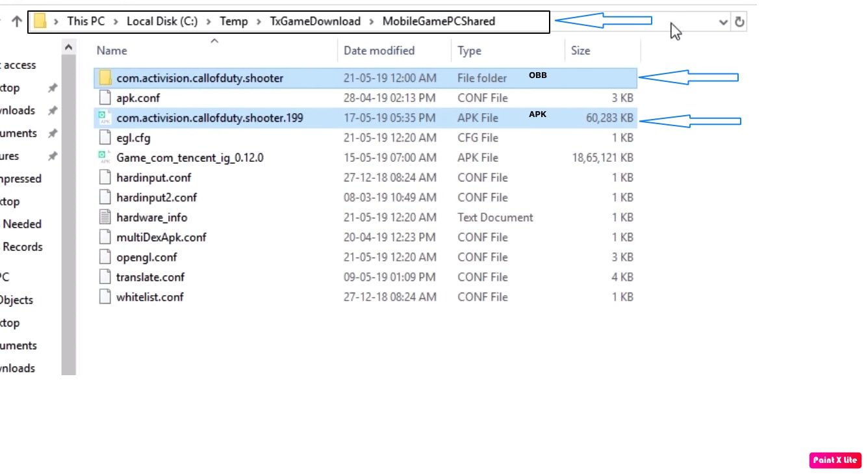The image size is (868, 474).
Task: Go to This PC breadcrumb
Action: [x=86, y=21]
